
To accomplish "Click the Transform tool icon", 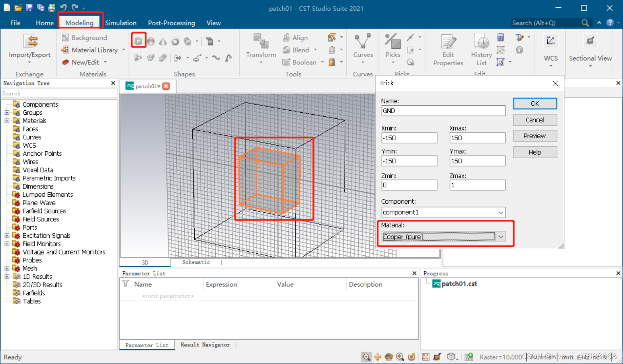I will click(261, 41).
